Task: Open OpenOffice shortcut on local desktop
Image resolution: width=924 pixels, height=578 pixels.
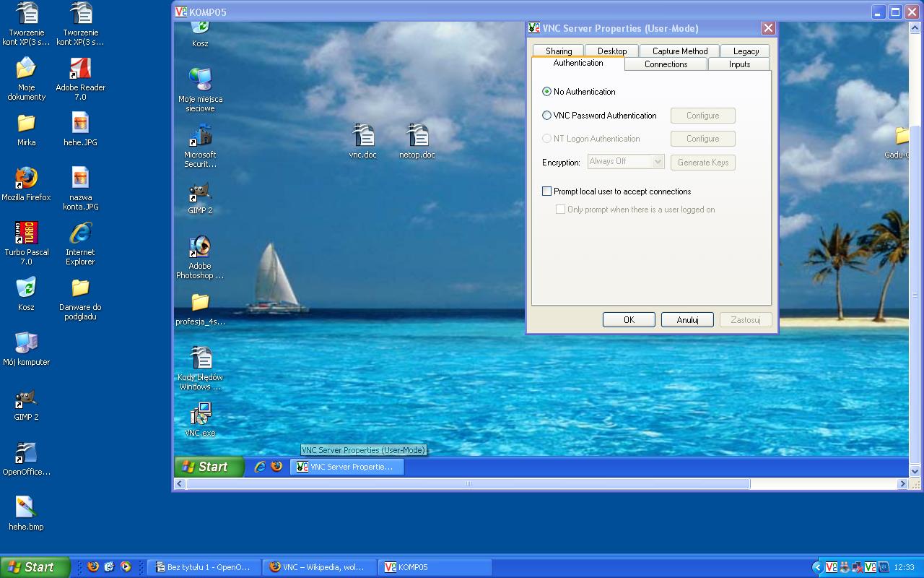Action: pos(26,459)
